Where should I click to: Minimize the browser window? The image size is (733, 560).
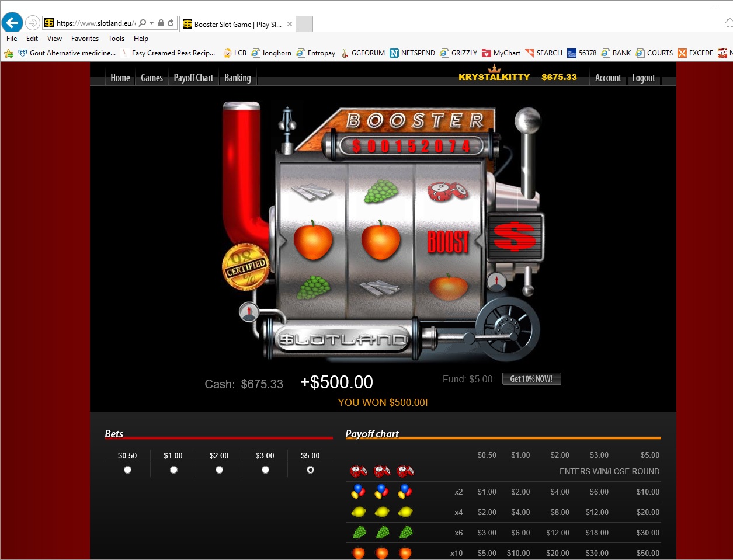(x=715, y=9)
